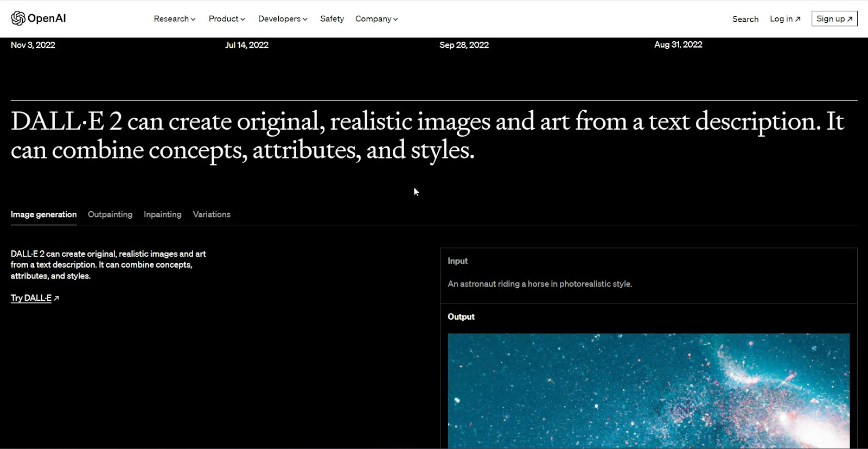Viewport: 868px width, 449px height.
Task: Click the Output astronaut image
Action: pyautogui.click(x=649, y=391)
